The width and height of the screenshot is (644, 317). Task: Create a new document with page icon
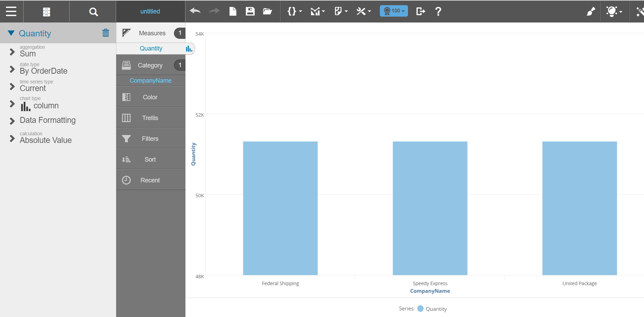(x=233, y=11)
